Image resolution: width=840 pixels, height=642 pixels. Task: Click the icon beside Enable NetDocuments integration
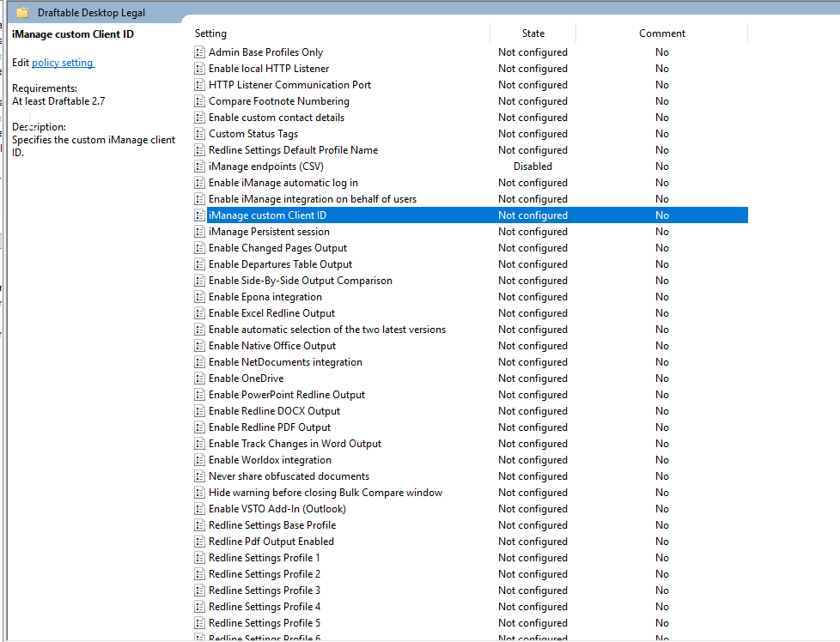point(199,362)
